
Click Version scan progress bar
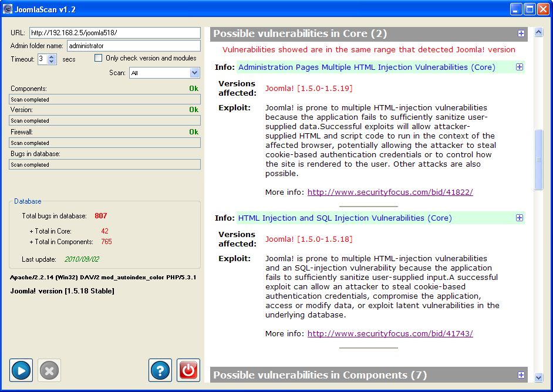point(104,120)
